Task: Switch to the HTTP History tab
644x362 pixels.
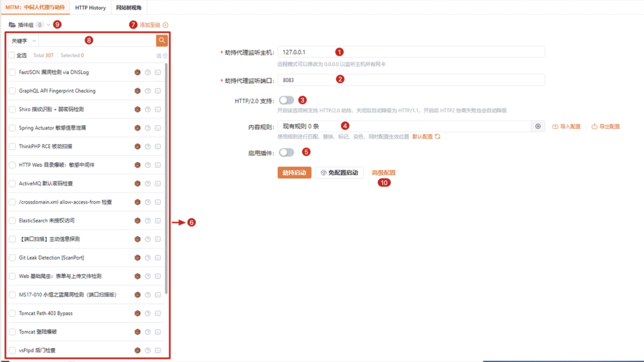Action: [90, 8]
